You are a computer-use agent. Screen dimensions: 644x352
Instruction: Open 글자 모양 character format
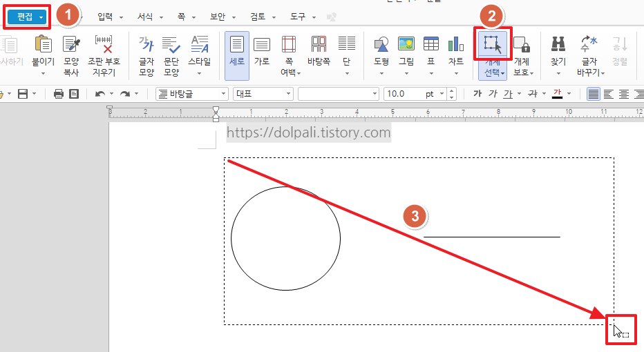(x=146, y=56)
